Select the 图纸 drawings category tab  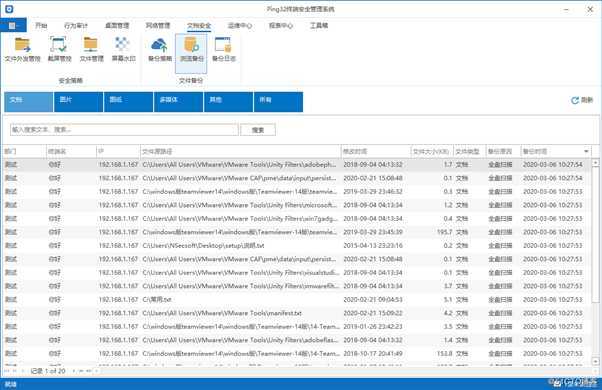[129, 102]
